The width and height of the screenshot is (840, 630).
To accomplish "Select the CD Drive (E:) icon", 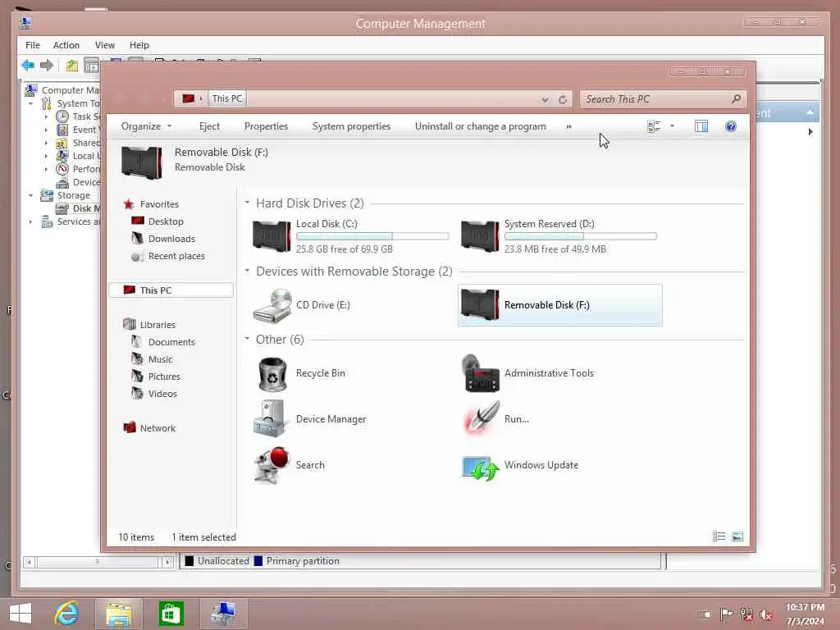I will 272,305.
